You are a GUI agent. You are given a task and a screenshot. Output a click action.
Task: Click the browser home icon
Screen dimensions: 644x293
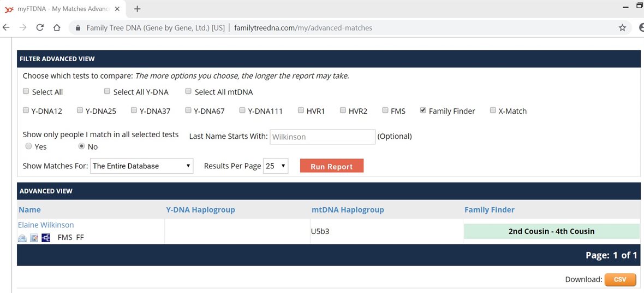pos(56,28)
